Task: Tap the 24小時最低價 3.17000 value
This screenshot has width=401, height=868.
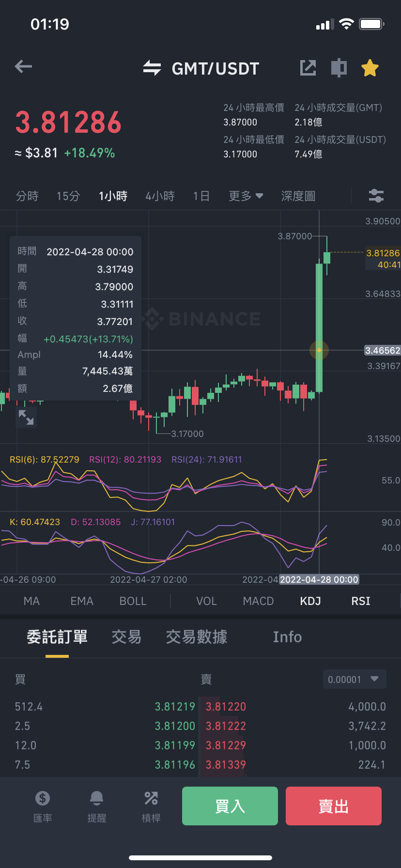Action: click(240, 155)
